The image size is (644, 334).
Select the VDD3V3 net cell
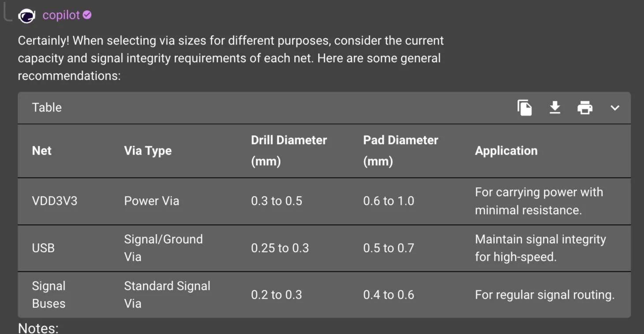pyautogui.click(x=55, y=201)
